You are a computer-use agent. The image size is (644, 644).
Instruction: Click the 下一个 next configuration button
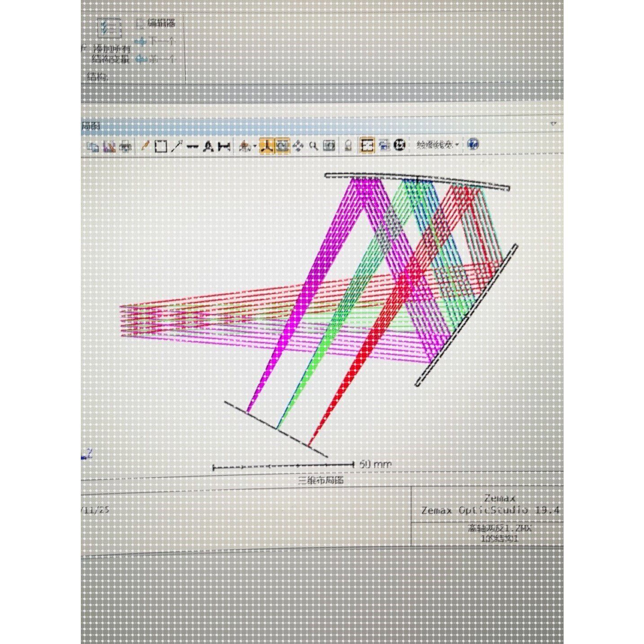(154, 41)
